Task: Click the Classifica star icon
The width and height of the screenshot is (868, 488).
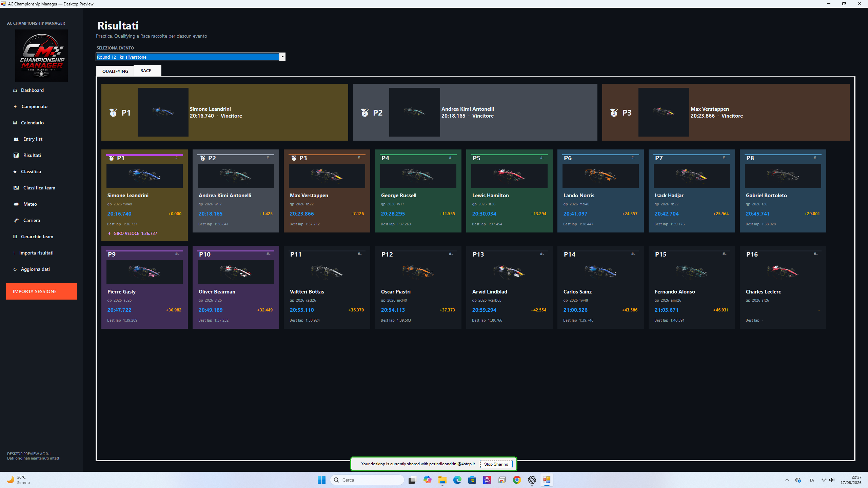Action: (15, 171)
